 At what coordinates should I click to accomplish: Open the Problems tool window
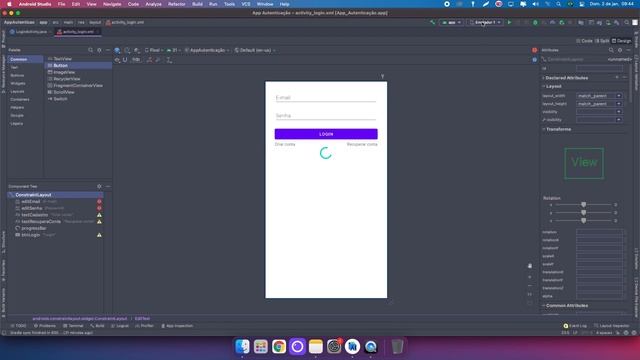(x=45, y=326)
